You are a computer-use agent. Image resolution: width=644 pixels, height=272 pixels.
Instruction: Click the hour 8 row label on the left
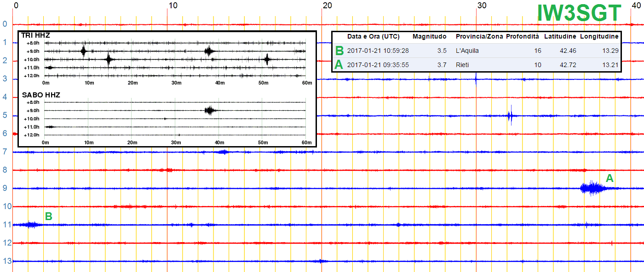[4, 170]
